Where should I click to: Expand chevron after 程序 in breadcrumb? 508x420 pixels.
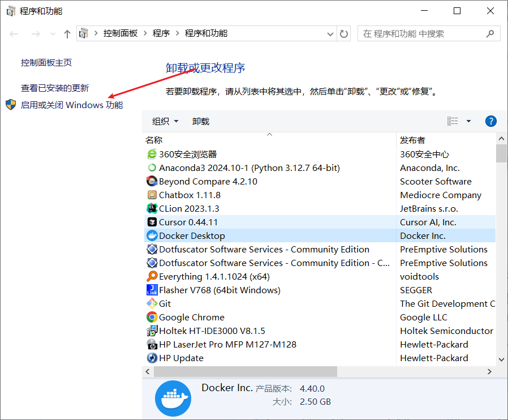tap(178, 33)
